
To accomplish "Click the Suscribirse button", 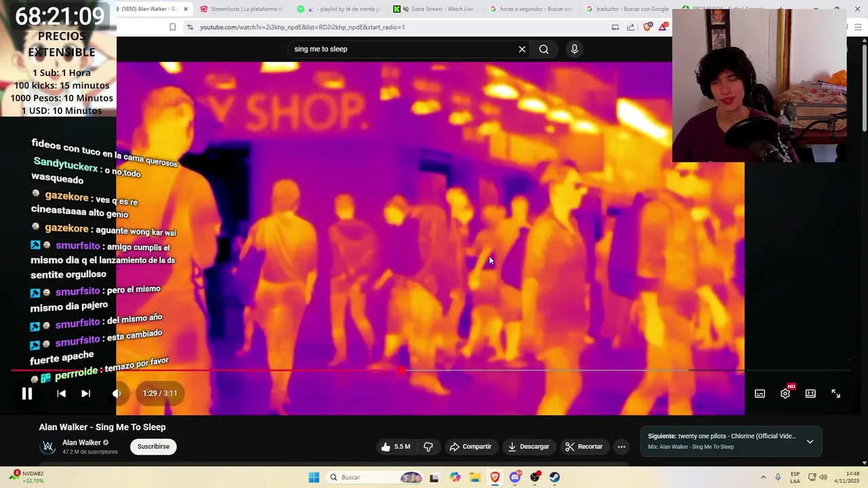I will click(x=153, y=447).
